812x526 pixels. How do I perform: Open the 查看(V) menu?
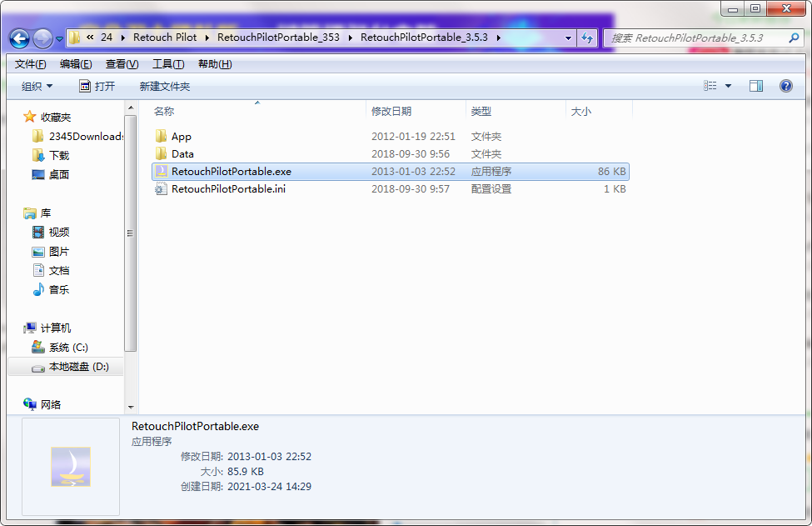122,64
